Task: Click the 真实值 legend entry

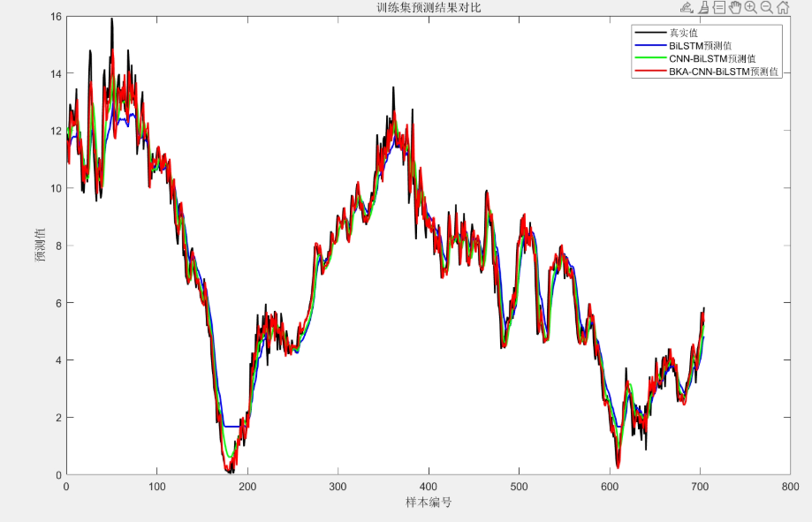Action: click(684, 34)
